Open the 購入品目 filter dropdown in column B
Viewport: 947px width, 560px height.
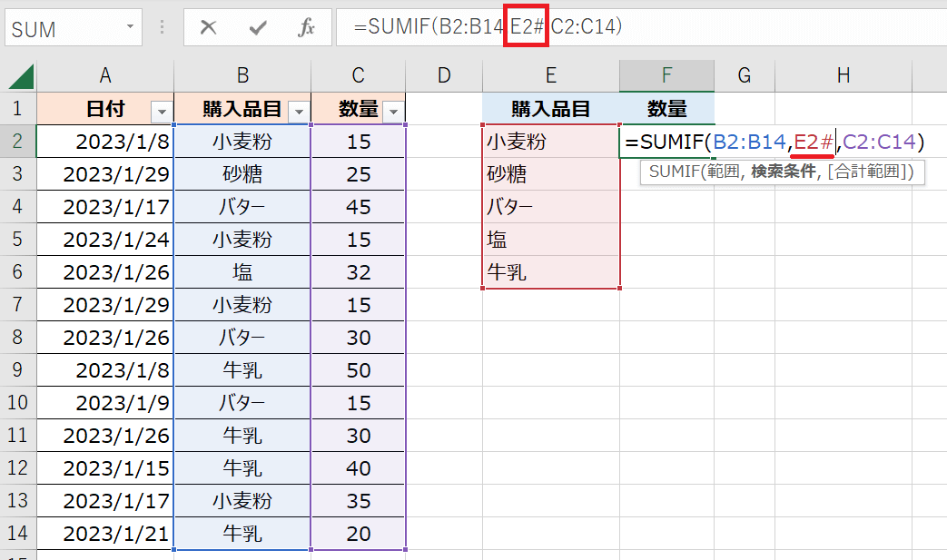click(299, 111)
